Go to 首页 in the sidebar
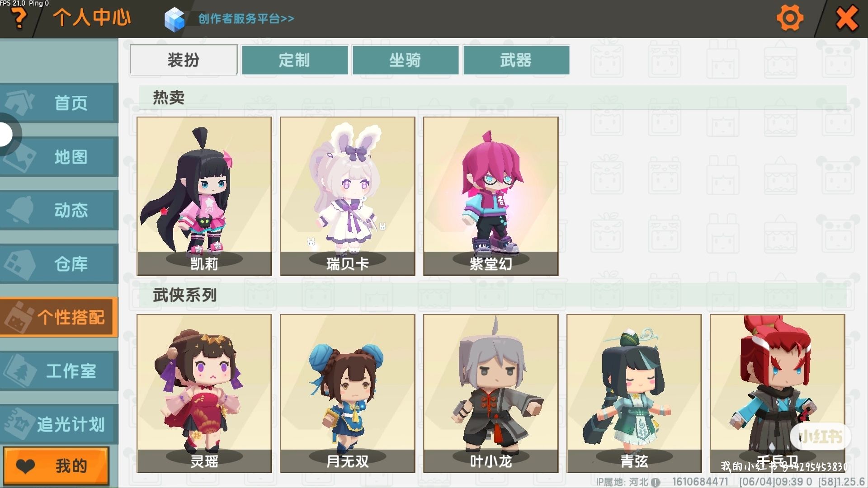 pyautogui.click(x=58, y=103)
